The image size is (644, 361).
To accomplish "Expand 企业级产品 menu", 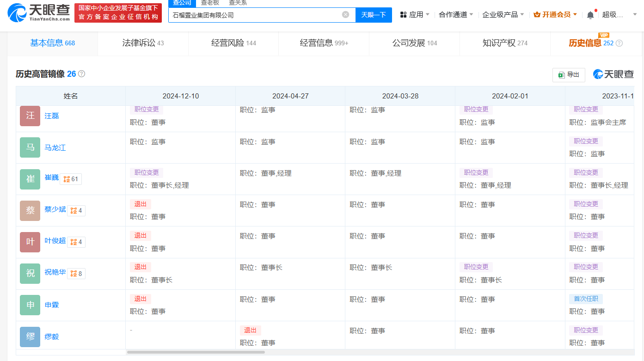I will tap(503, 15).
